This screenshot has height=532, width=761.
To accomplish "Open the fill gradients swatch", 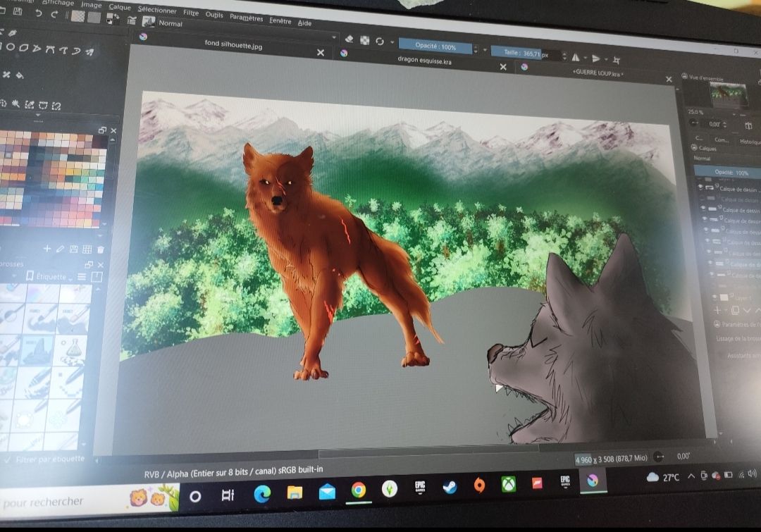I will click(78, 16).
